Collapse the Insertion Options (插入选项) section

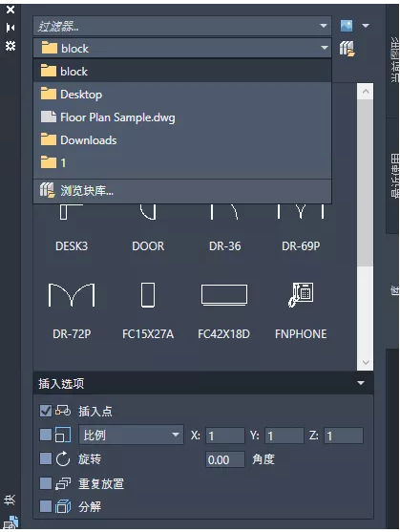click(361, 383)
